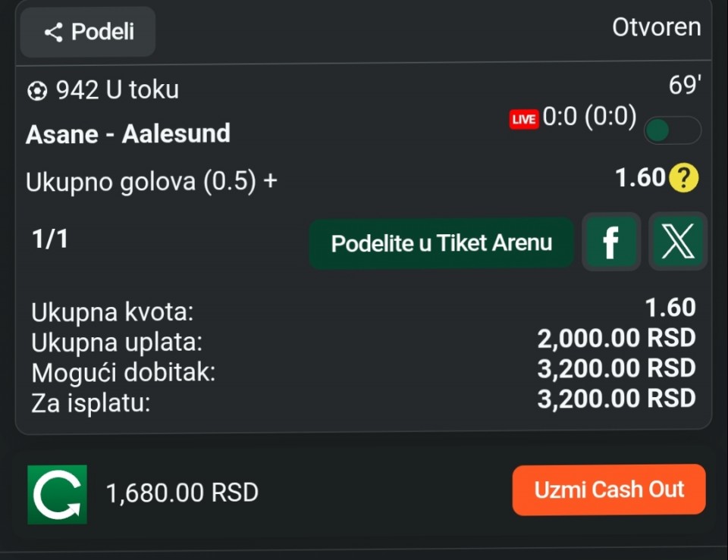Click the 1,680.00 RSD cash out amount
This screenshot has width=728, height=560.
[183, 493]
